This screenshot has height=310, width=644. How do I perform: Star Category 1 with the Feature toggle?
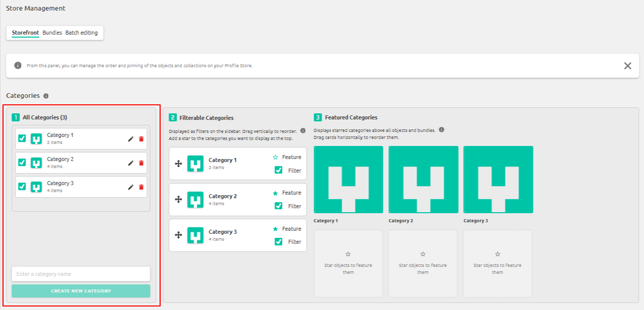point(275,157)
